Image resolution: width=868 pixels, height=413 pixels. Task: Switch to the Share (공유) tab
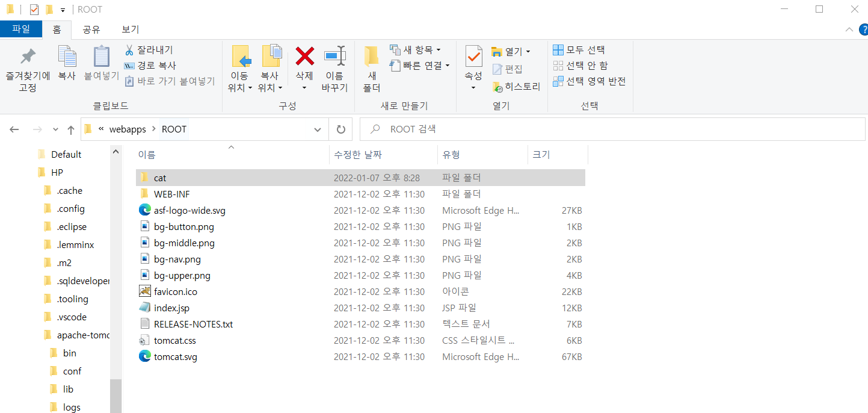[x=91, y=29]
